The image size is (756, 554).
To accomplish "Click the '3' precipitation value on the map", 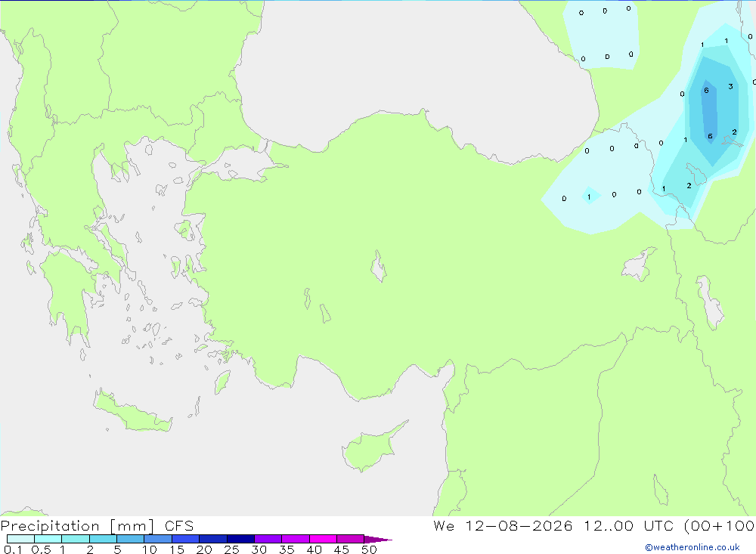I will [730, 86].
